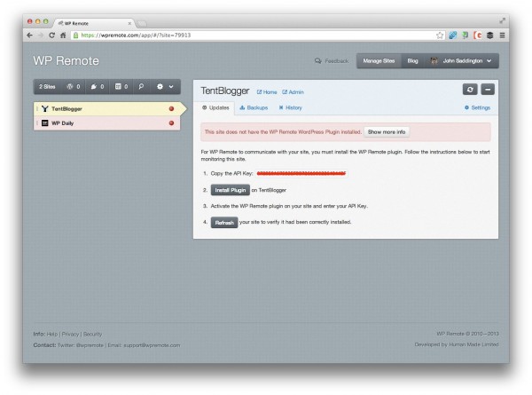Click the WP Daily site favicon
Viewport: 532px width, 395px height.
click(45, 123)
